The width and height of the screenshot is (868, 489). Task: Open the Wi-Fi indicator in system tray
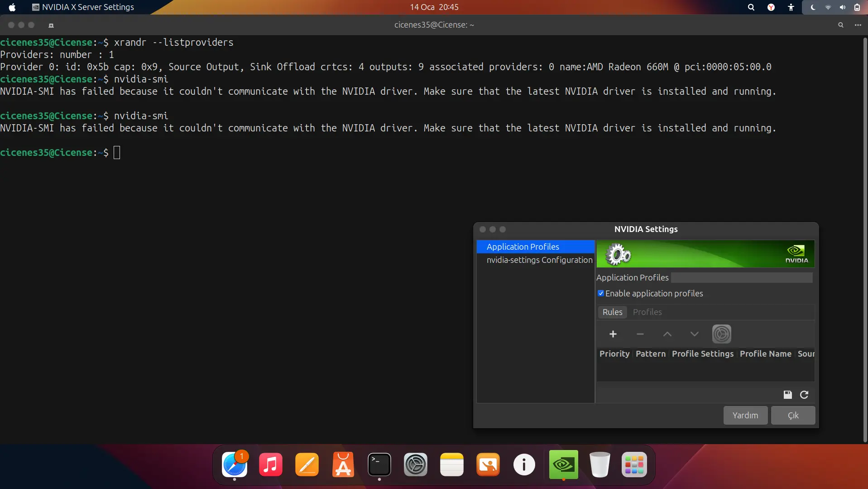(828, 7)
